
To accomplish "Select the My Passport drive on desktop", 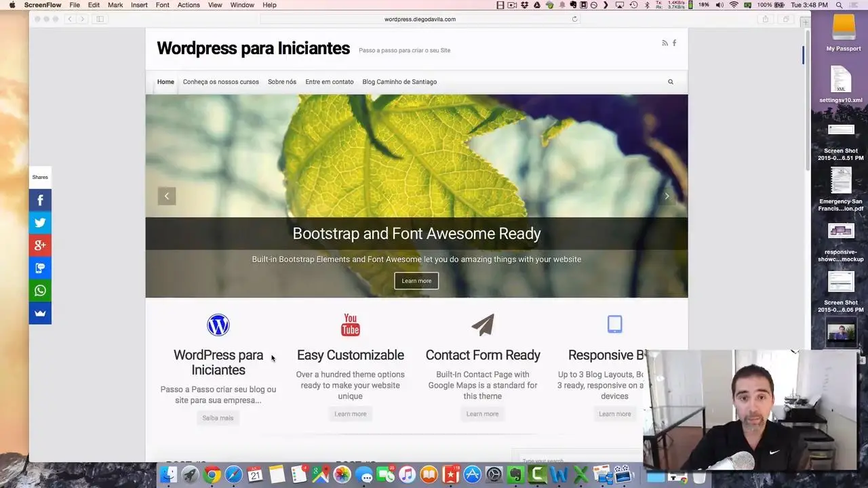I will (844, 33).
